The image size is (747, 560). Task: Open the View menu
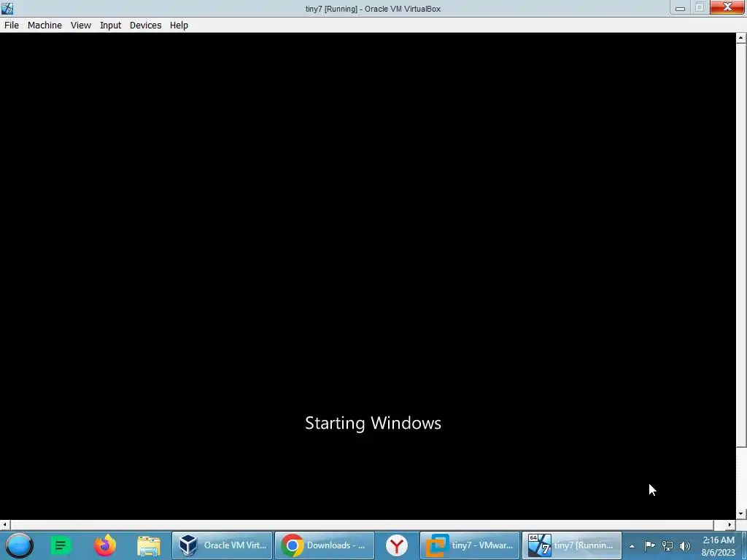coord(80,26)
